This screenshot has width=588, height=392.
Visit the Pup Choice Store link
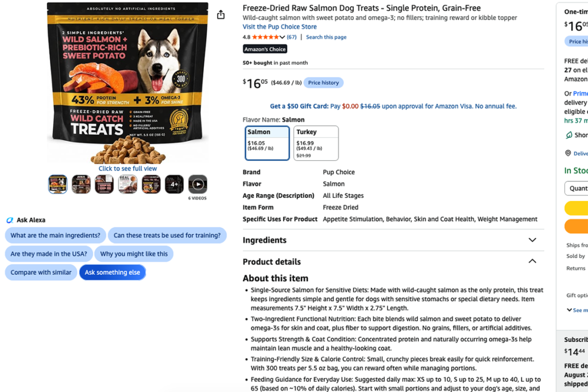click(x=280, y=26)
